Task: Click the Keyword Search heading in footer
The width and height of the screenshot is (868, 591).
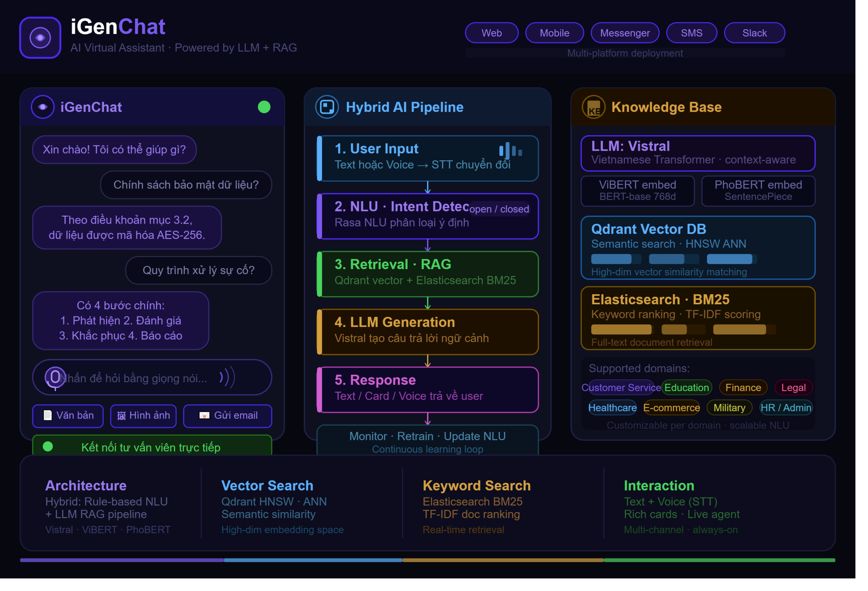Action: coord(477,486)
